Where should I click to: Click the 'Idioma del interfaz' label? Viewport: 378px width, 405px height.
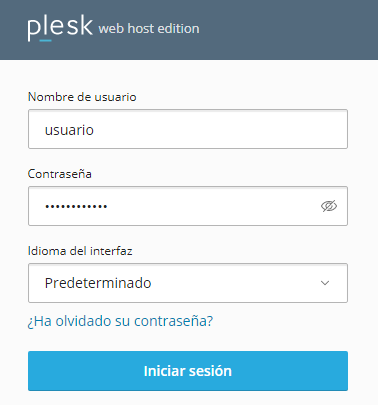click(x=80, y=251)
